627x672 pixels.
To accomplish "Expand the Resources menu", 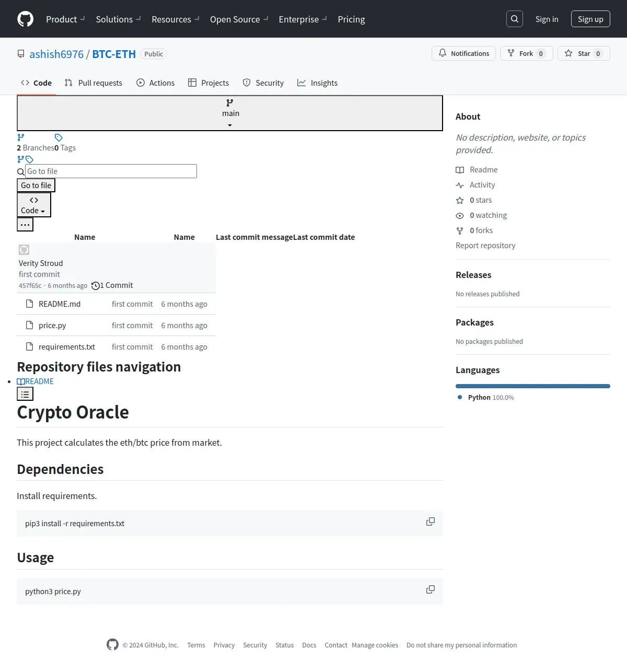I will [176, 19].
